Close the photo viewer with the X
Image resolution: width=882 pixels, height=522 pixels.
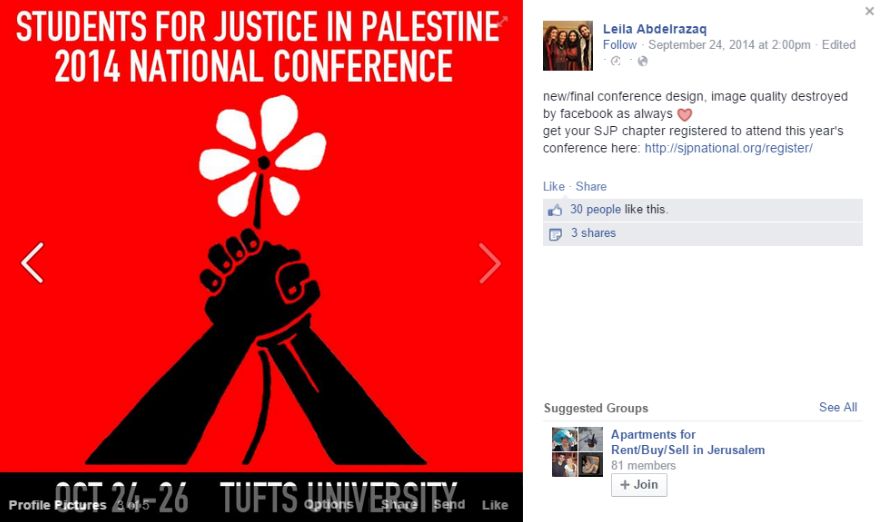click(x=870, y=11)
